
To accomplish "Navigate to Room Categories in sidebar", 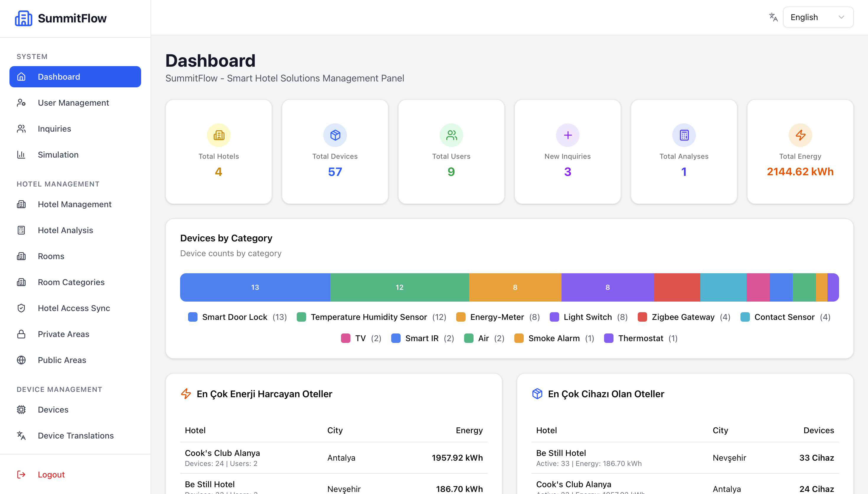I will click(71, 282).
